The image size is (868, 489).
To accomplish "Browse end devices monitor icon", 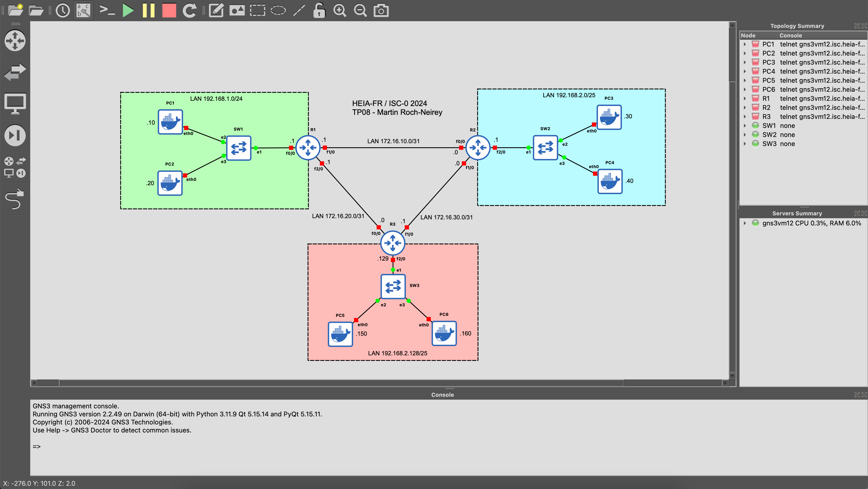I will 15,104.
